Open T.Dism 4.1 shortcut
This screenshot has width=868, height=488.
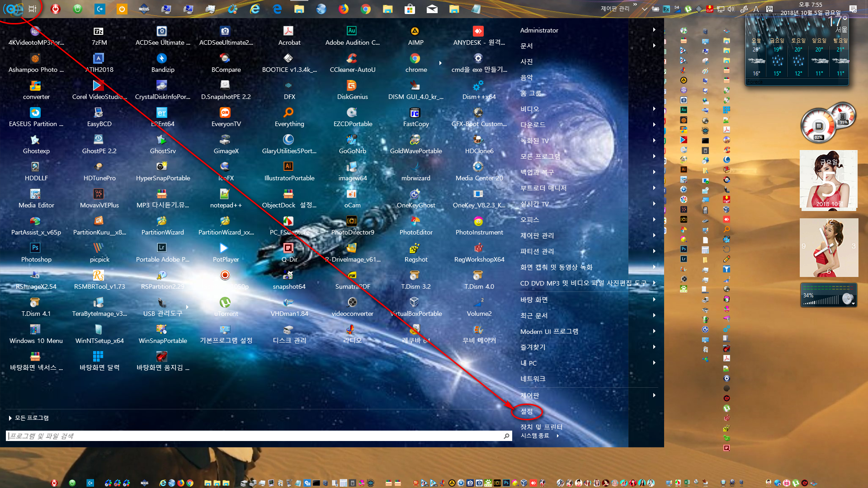coord(36,307)
